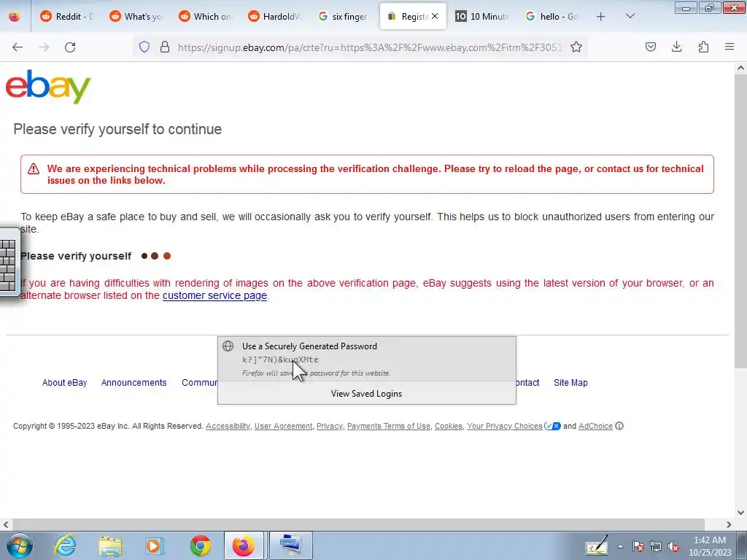Open the About eBay footer link
The height and width of the screenshot is (560, 747).
[x=64, y=382]
